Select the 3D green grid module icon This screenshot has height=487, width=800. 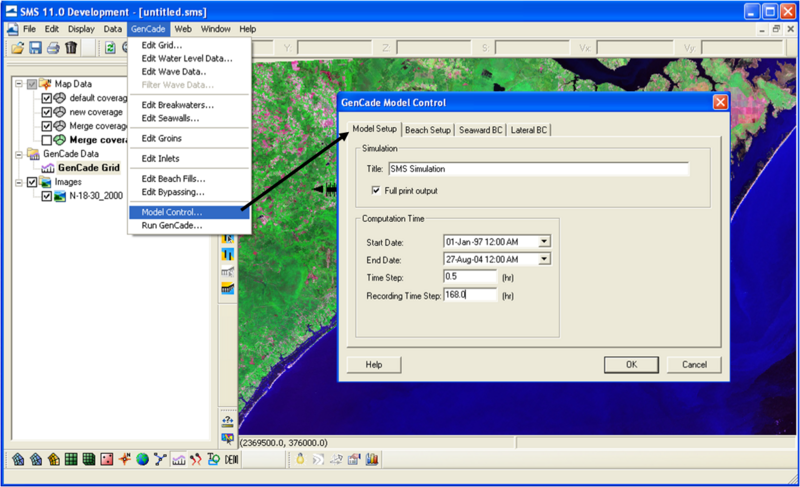pos(89,459)
